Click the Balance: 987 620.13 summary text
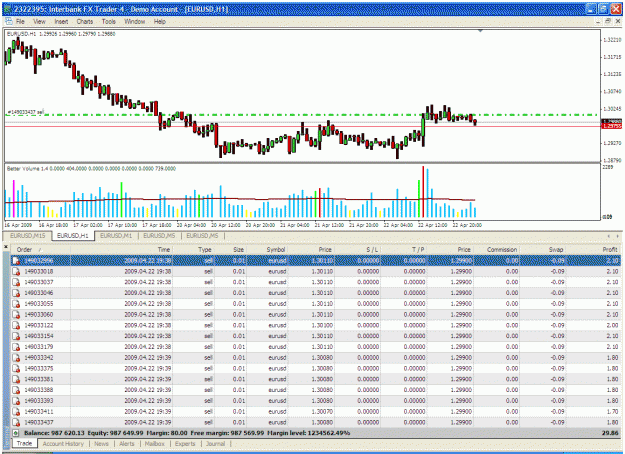Screen dimensions: 625x454 [x=54, y=433]
